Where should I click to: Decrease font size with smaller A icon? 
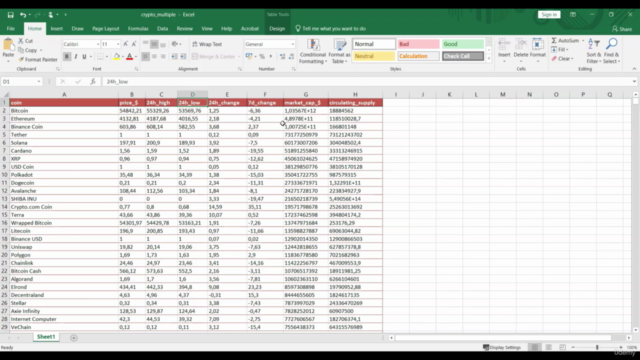click(x=134, y=44)
